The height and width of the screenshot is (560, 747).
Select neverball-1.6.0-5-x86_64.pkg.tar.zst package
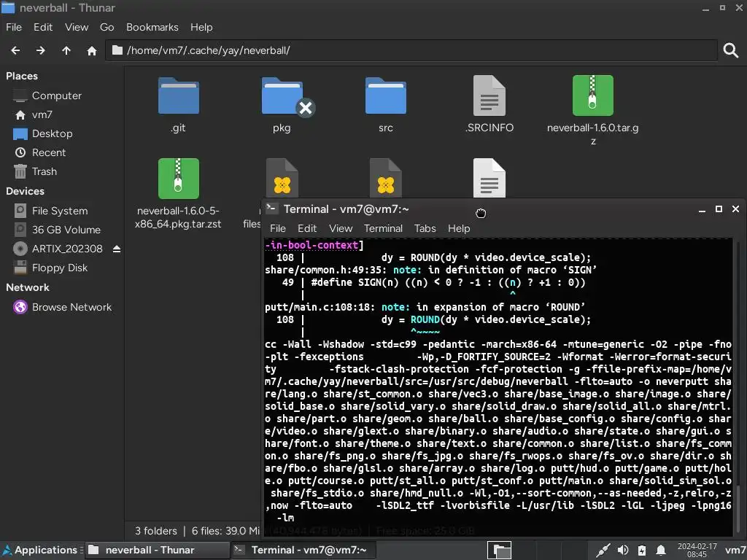click(178, 193)
